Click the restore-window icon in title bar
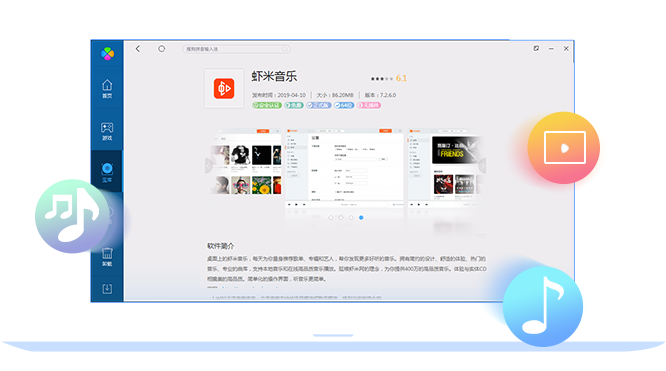Viewport: 666px width, 371px height. [536, 48]
